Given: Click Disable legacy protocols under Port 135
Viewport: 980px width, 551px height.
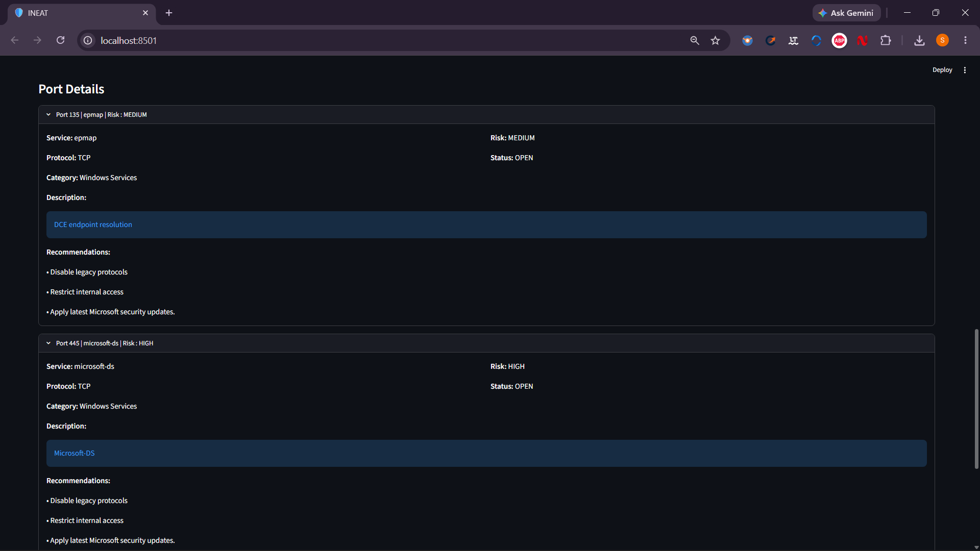Looking at the screenshot, I should [x=87, y=272].
